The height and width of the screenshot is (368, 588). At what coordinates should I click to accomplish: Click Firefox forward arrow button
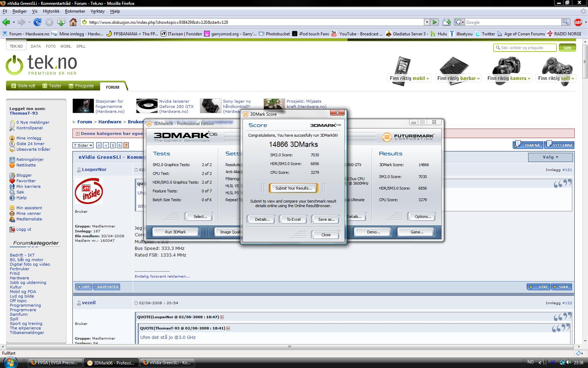[x=21, y=22]
